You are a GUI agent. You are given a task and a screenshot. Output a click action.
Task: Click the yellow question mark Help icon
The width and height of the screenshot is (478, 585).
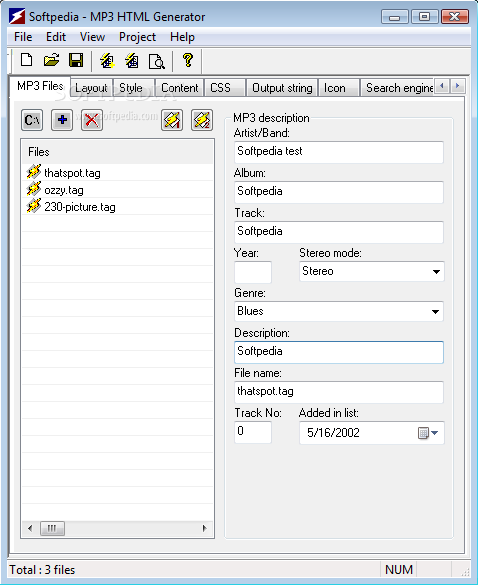[x=188, y=60]
